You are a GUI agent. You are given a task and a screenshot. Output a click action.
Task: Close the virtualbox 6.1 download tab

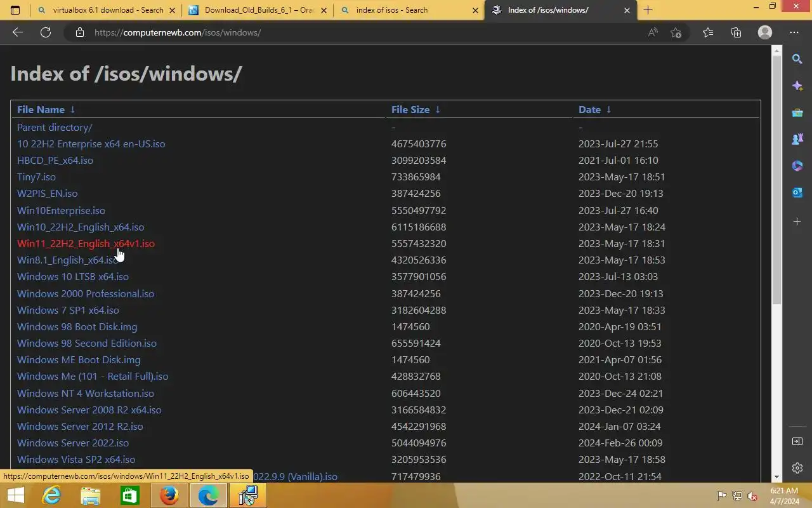tap(173, 10)
